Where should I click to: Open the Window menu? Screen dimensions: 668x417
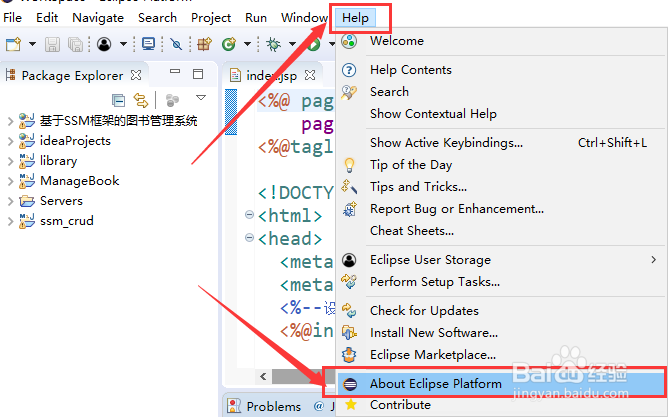(x=304, y=18)
